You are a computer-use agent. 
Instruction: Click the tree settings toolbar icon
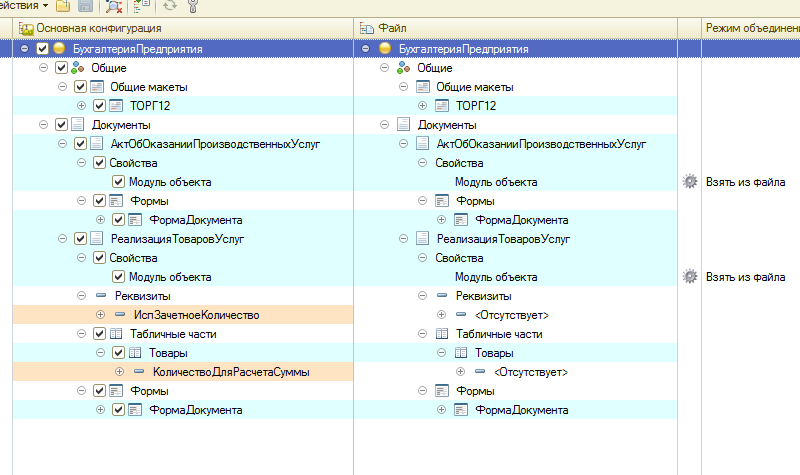click(x=141, y=7)
